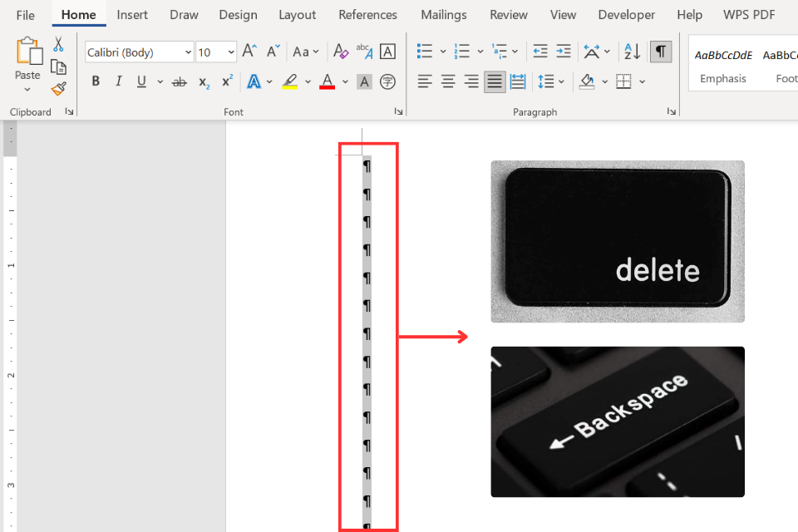Apply paragraph shading fill
The width and height of the screenshot is (798, 532).
587,81
